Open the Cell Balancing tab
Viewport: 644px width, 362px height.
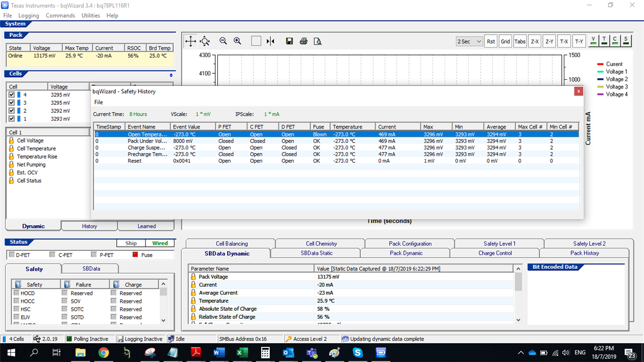[x=232, y=244]
